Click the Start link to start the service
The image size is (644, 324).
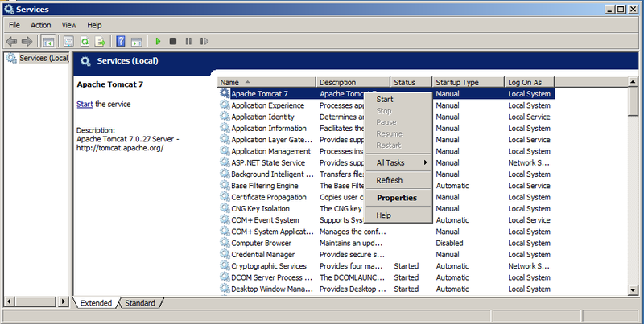(x=85, y=105)
